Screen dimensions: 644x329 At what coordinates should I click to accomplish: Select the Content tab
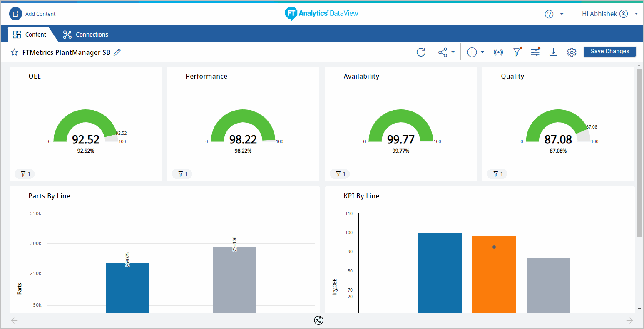point(30,35)
